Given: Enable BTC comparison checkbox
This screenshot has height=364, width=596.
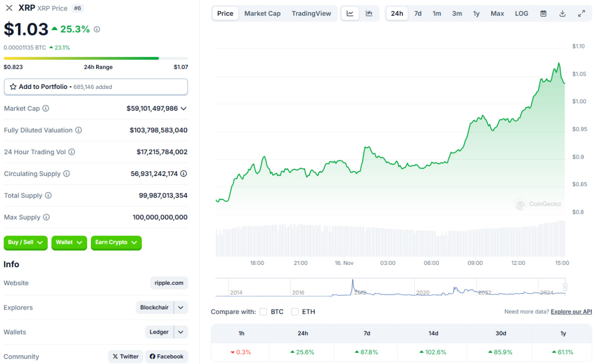Looking at the screenshot, I should (264, 312).
